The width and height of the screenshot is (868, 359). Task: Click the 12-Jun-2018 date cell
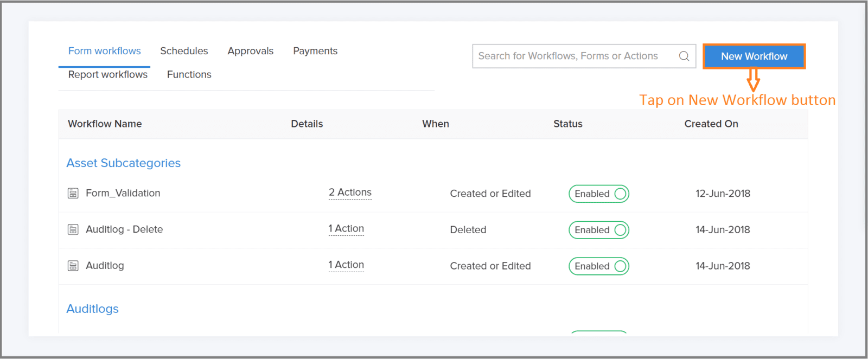723,194
